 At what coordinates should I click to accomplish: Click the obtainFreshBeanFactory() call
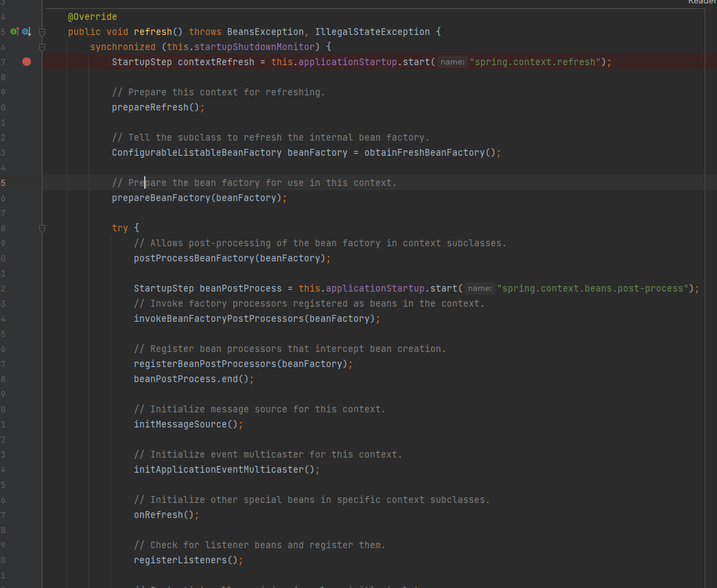point(430,153)
